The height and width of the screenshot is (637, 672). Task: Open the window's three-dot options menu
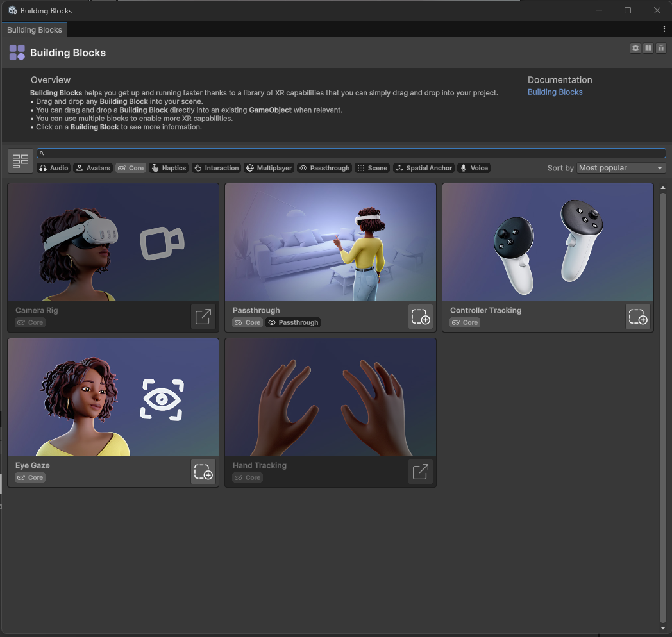664,29
